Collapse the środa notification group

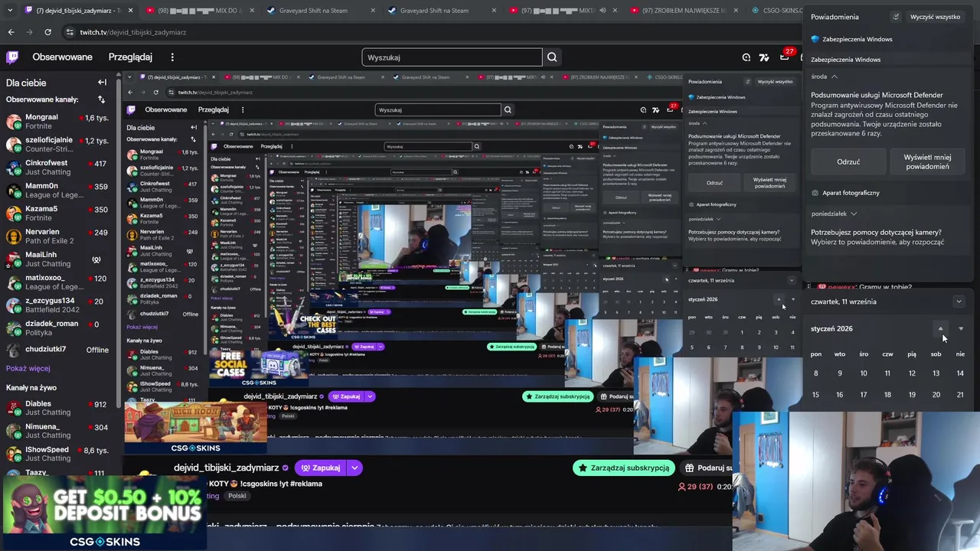click(835, 77)
